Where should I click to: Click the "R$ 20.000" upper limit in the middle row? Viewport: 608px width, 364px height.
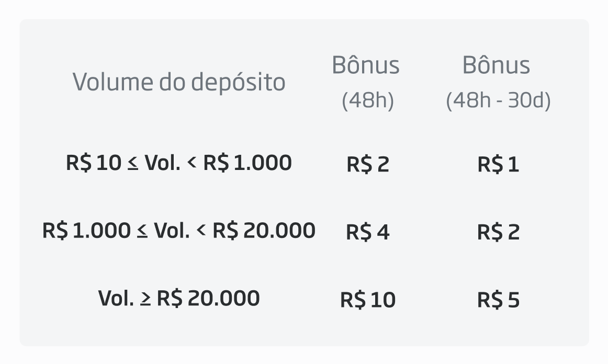tap(264, 231)
